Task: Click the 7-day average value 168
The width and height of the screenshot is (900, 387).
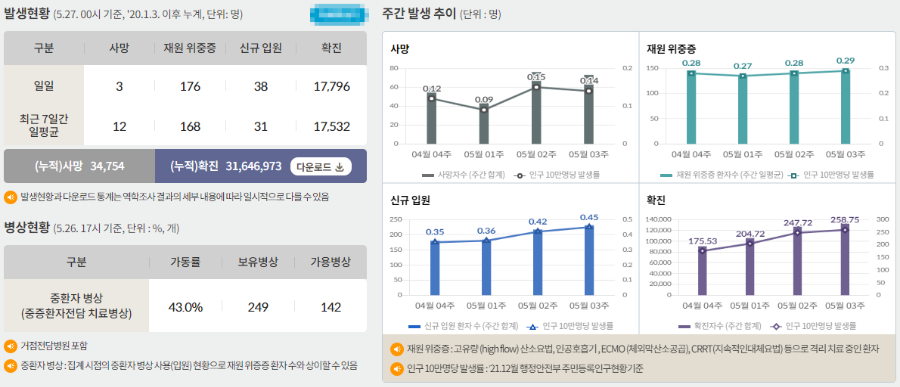Action: pos(190,126)
